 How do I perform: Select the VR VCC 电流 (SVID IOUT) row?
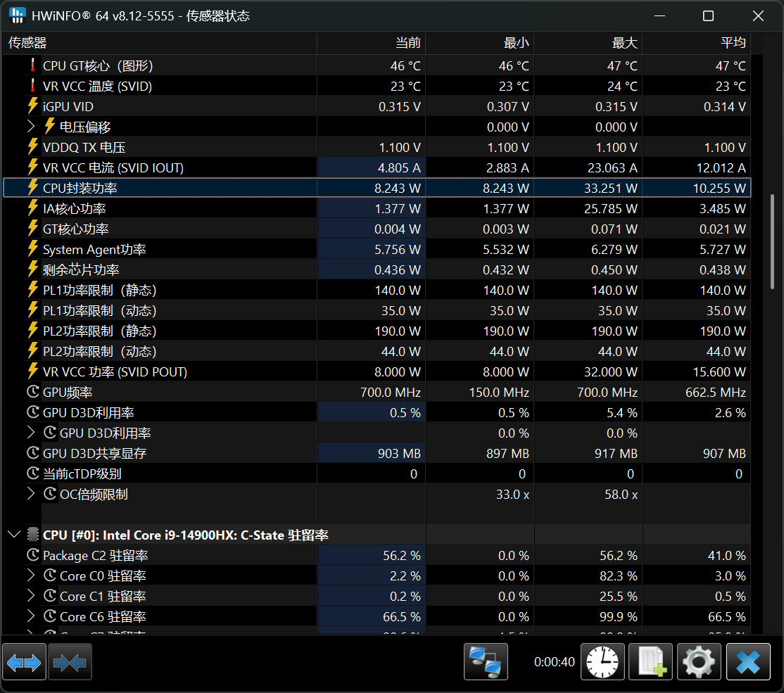click(x=377, y=167)
